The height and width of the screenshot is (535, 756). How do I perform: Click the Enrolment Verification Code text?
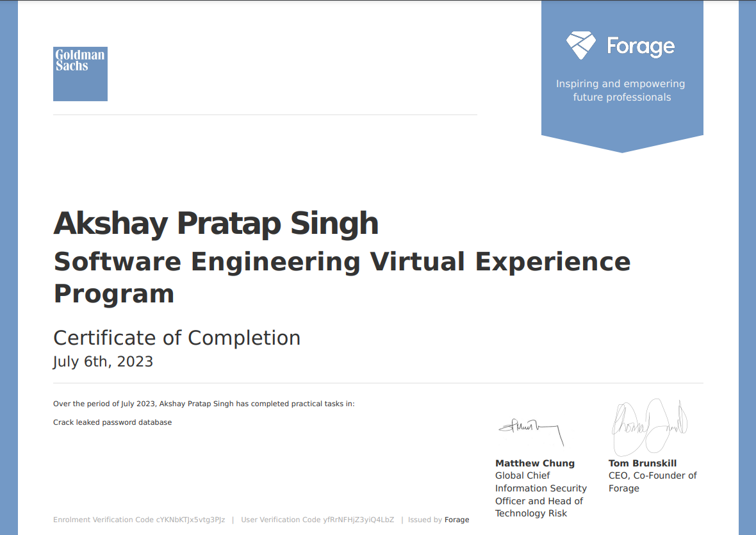139,520
